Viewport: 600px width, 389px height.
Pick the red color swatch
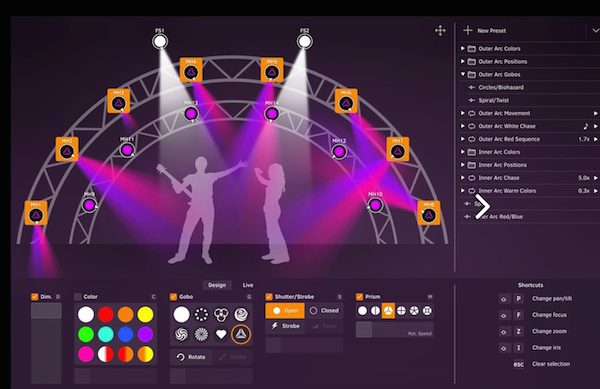click(x=106, y=314)
